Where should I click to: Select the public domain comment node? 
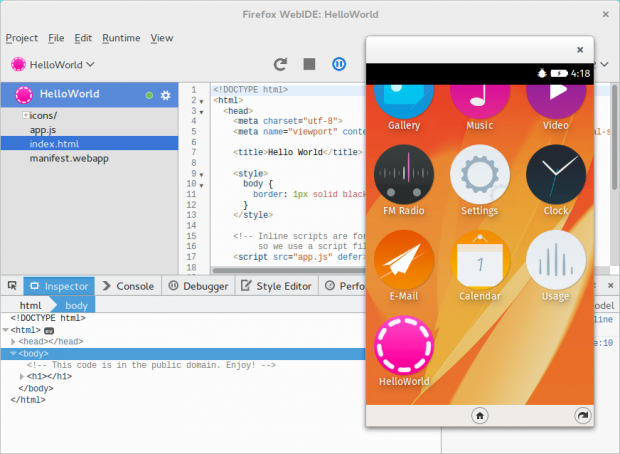click(x=151, y=365)
